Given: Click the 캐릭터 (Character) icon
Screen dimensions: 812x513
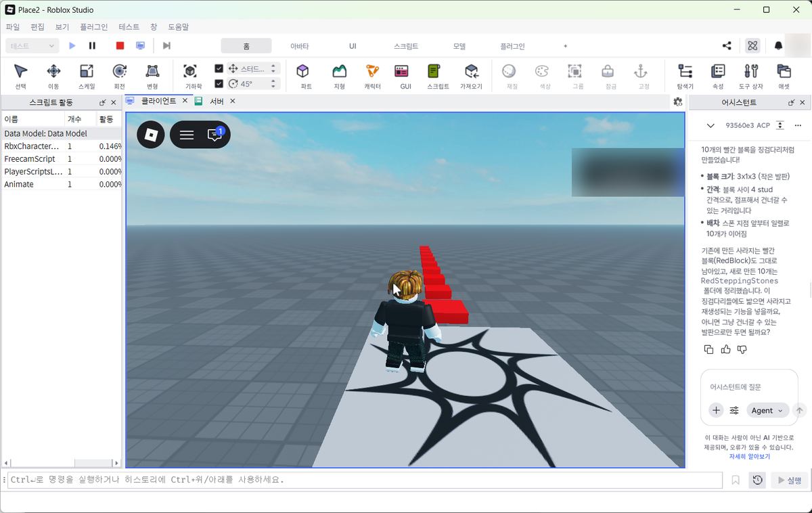Looking at the screenshot, I should (x=372, y=76).
